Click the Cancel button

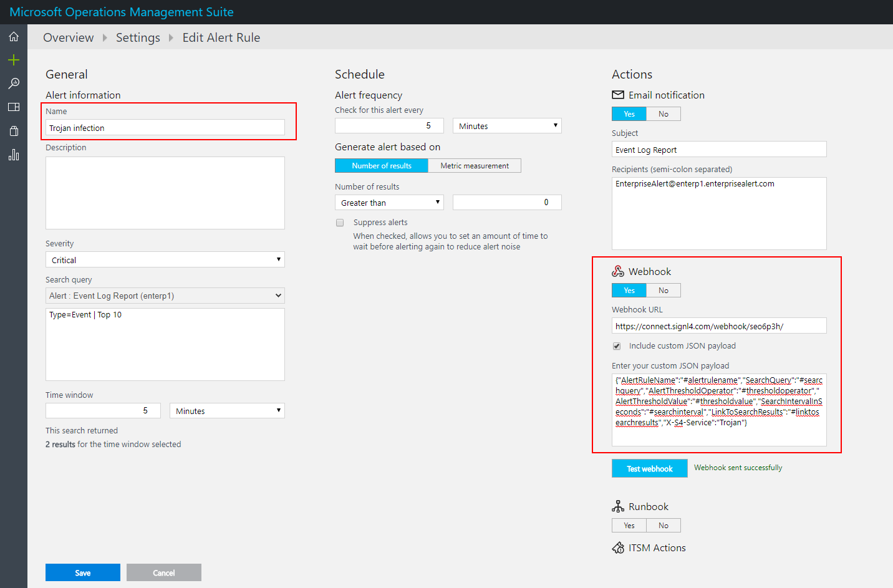(x=164, y=572)
